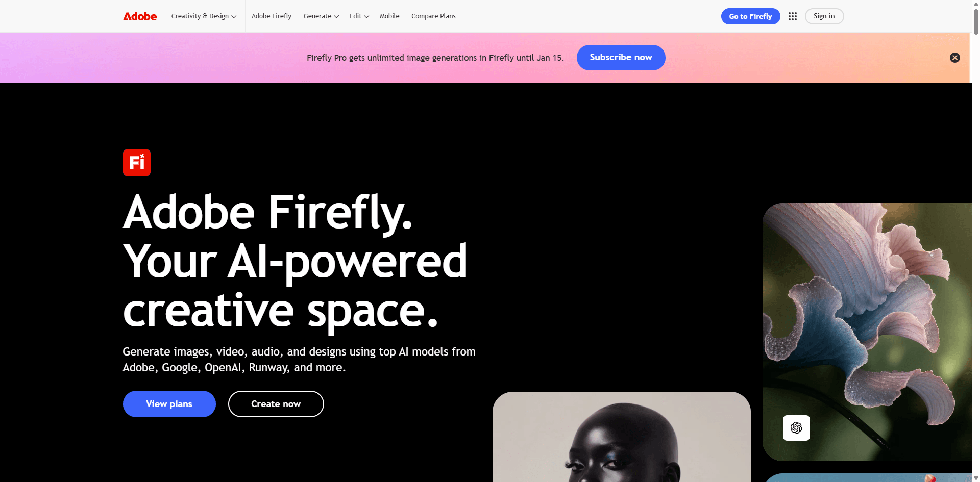980x482 pixels.
Task: Dismiss the promo banner with X icon
Action: point(954,58)
